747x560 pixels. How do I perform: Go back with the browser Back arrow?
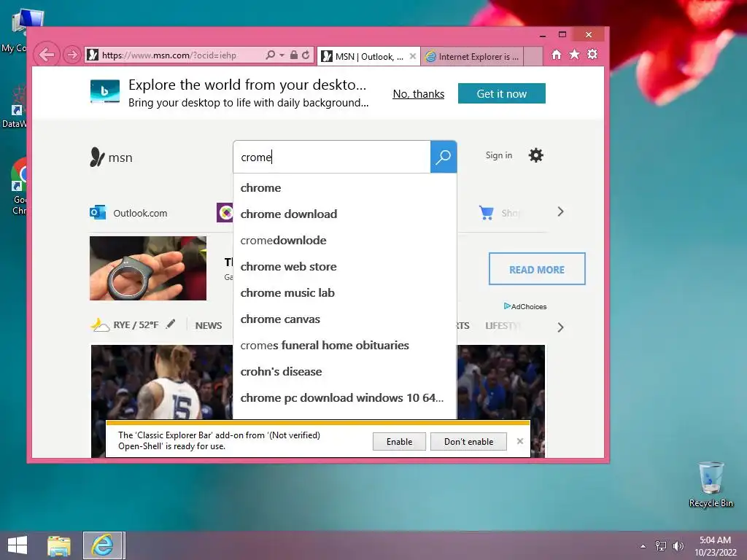tap(46, 55)
